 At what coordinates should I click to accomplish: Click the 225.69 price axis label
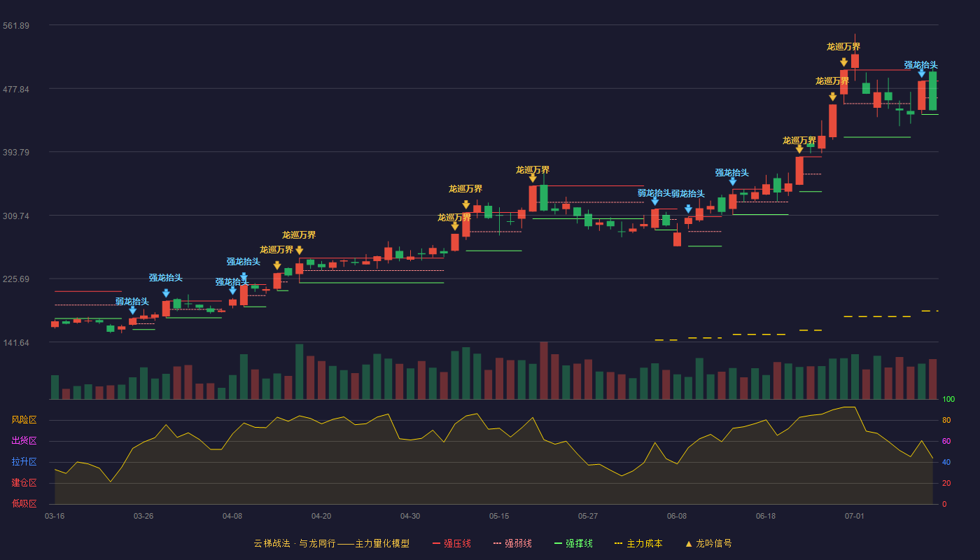(x=15, y=279)
